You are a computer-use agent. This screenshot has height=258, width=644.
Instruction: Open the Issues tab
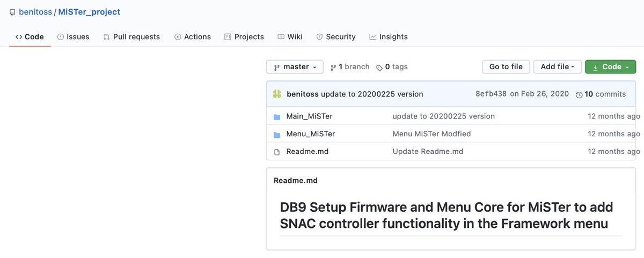[74, 36]
